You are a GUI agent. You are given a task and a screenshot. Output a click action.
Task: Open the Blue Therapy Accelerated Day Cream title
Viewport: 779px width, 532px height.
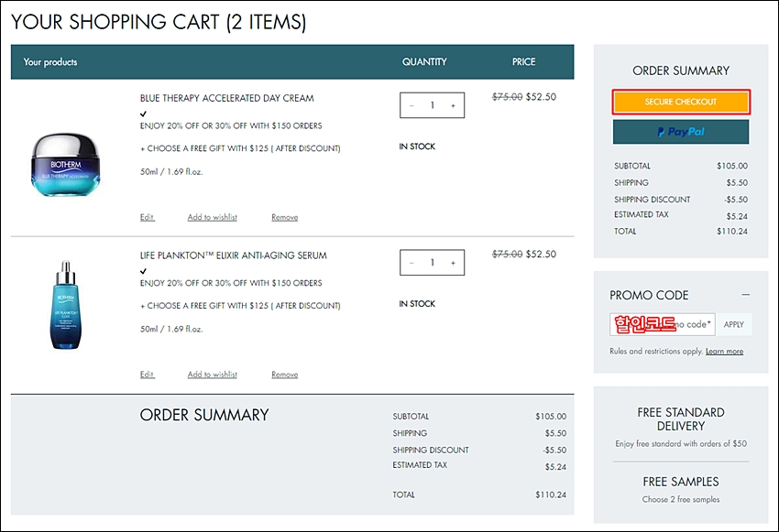(x=227, y=98)
